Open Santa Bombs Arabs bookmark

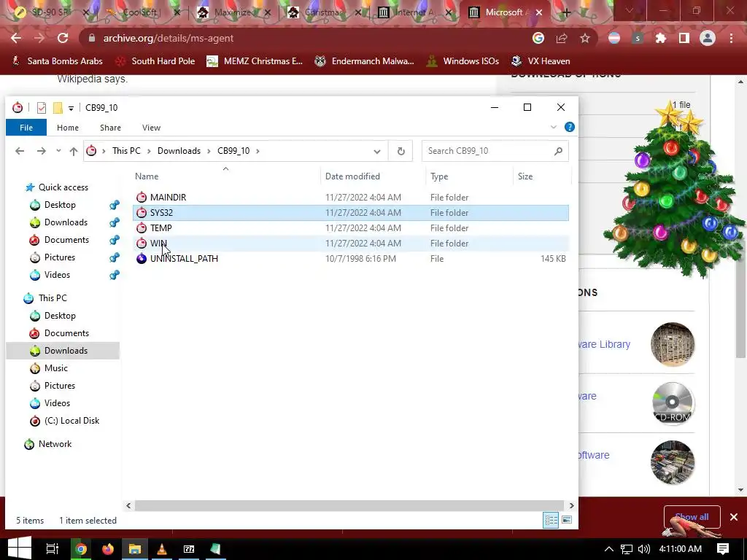[57, 61]
